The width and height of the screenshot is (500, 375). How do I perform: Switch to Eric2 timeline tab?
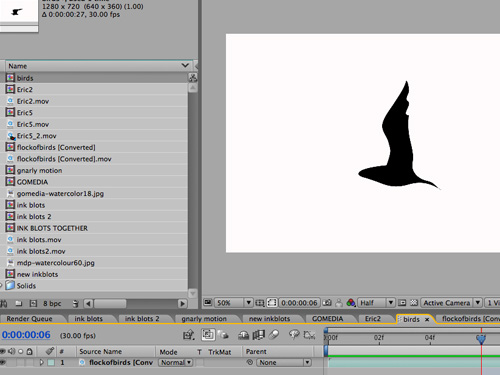(373, 319)
